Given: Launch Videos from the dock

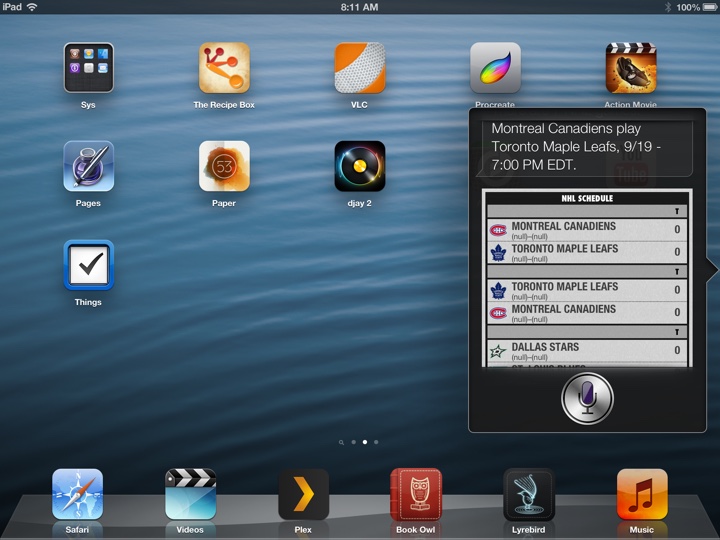Looking at the screenshot, I should pyautogui.click(x=190, y=494).
